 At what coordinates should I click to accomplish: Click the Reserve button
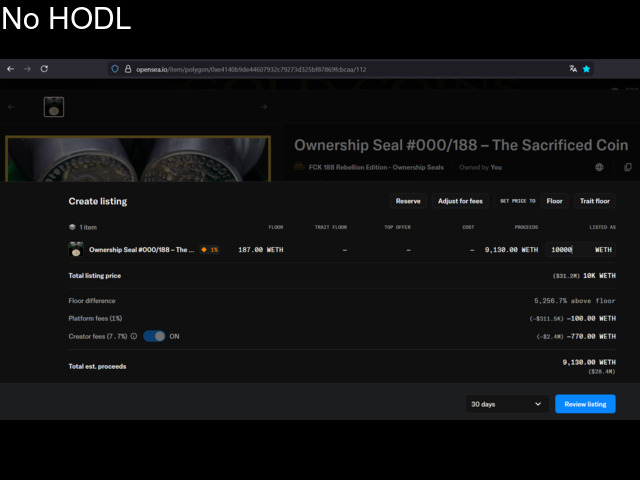(x=408, y=201)
